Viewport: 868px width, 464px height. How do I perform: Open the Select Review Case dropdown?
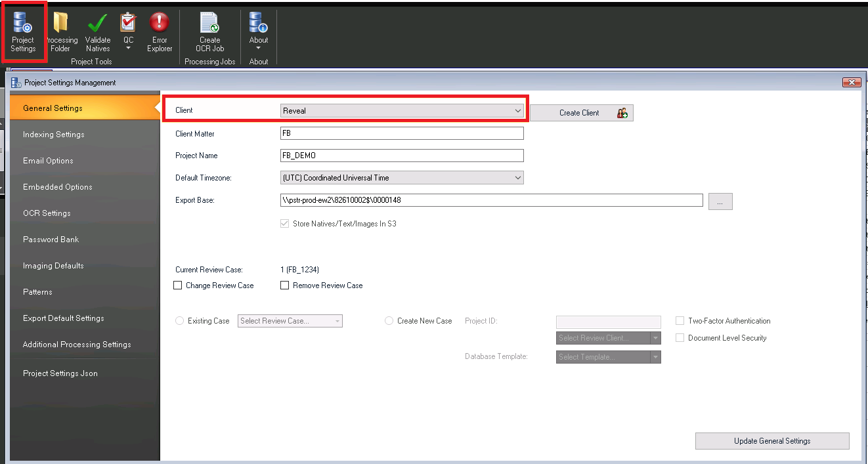point(290,321)
